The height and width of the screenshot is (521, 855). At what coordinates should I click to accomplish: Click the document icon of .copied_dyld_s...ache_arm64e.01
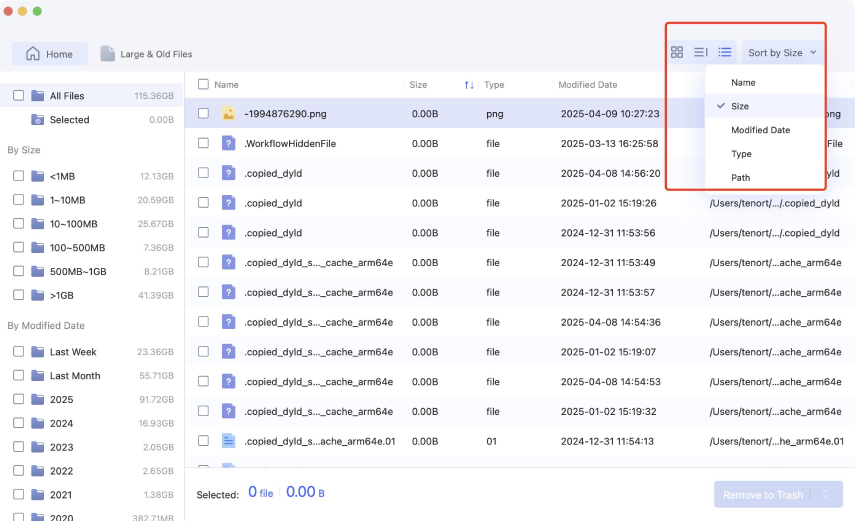pyautogui.click(x=228, y=441)
